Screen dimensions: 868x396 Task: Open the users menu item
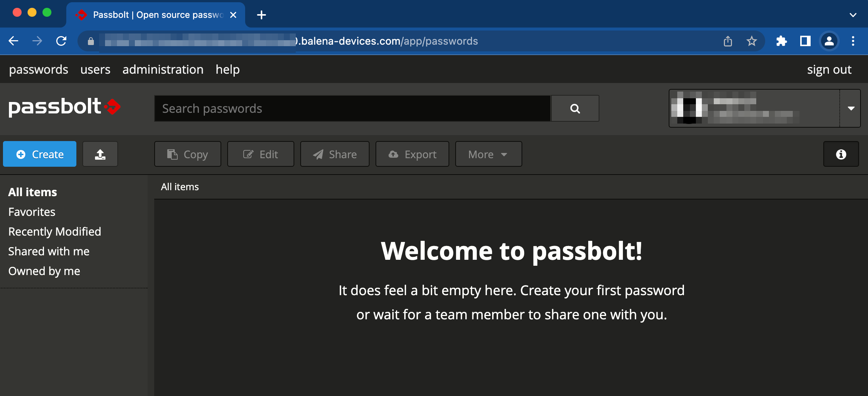[x=95, y=70]
